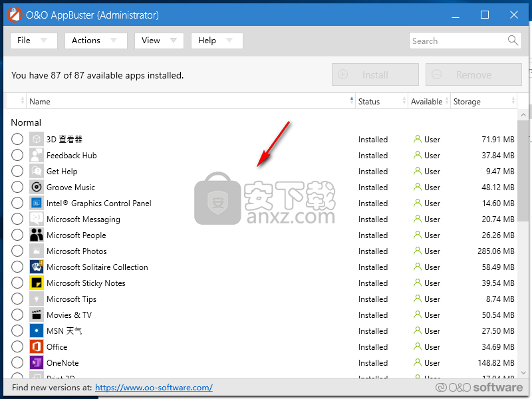The width and height of the screenshot is (532, 399).
Task: Select the Microsoft Tips radio button
Action: point(17,299)
